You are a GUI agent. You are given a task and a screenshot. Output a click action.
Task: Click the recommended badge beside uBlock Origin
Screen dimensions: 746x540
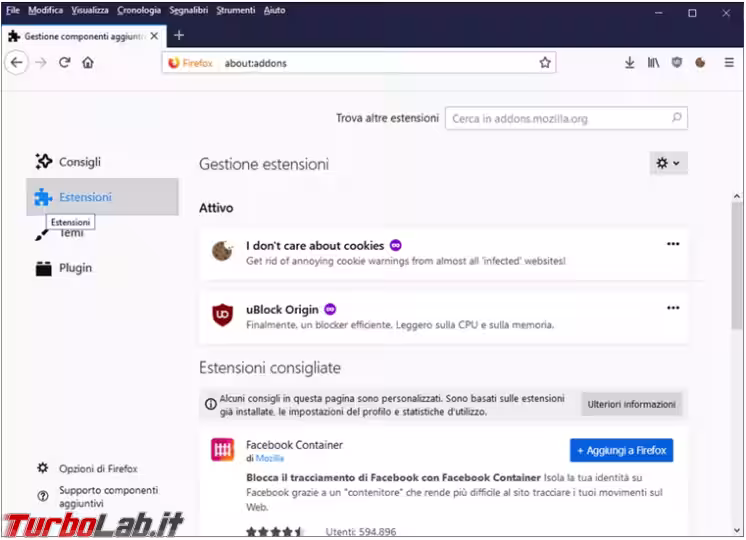[330, 309]
